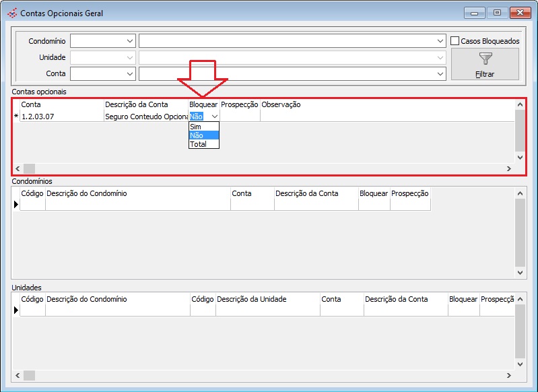Image resolution: width=538 pixels, height=392 pixels.
Task: Maximize the Contas Opcionais Geral window
Action: pyautogui.click(x=498, y=13)
